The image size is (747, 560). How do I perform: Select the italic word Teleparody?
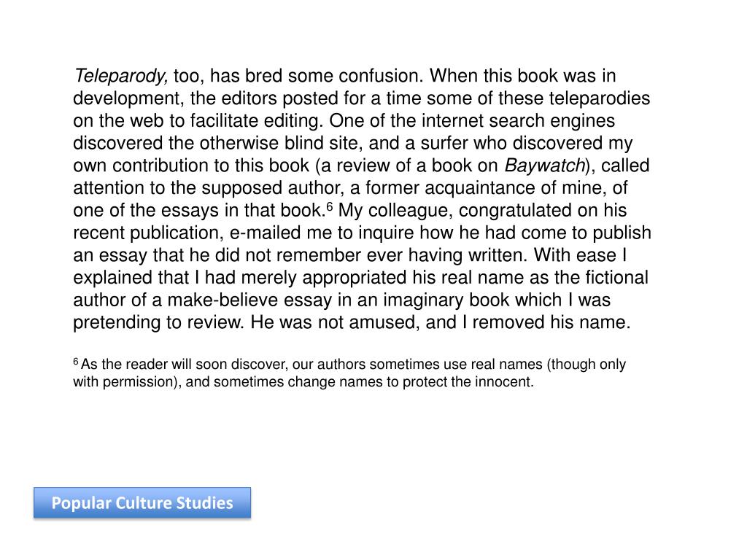[120, 76]
